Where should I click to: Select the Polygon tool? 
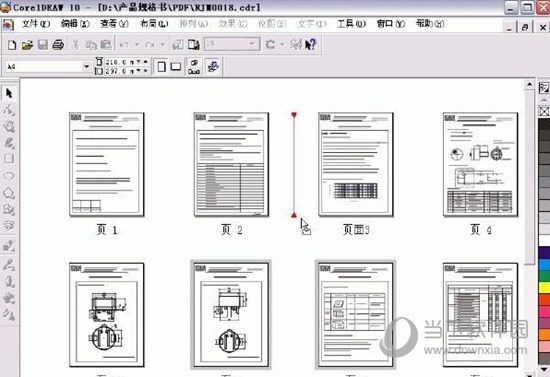coord(9,193)
